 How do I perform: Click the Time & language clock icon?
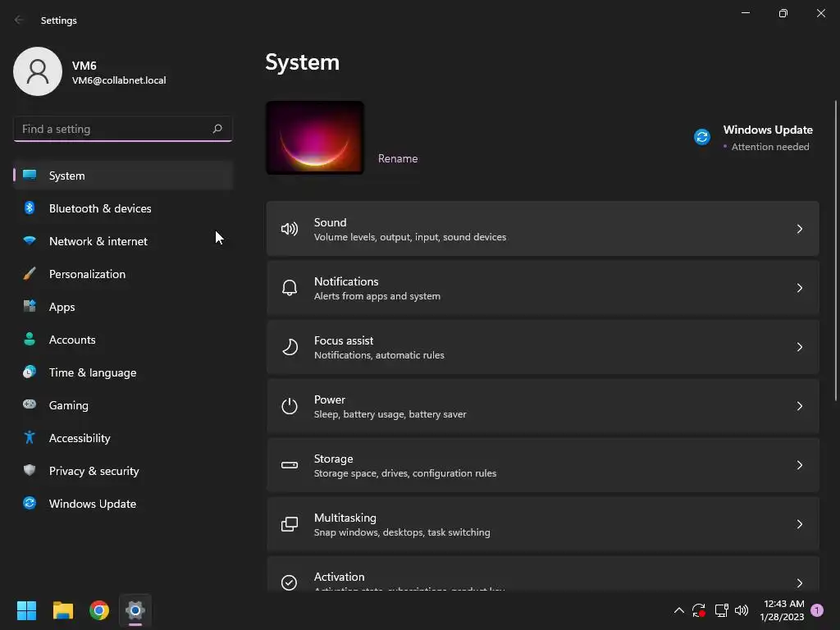tap(30, 372)
